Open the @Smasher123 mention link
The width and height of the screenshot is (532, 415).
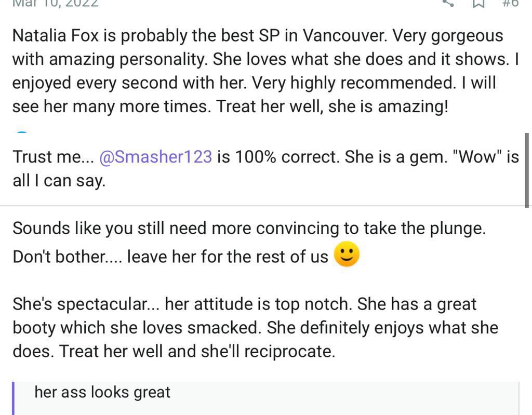click(155, 157)
